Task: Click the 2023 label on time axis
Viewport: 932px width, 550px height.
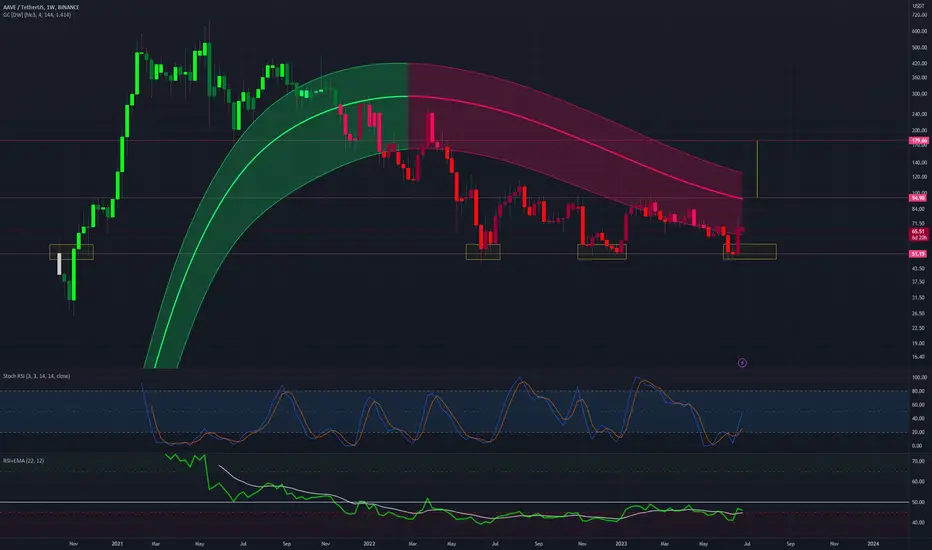Action: tap(621, 543)
